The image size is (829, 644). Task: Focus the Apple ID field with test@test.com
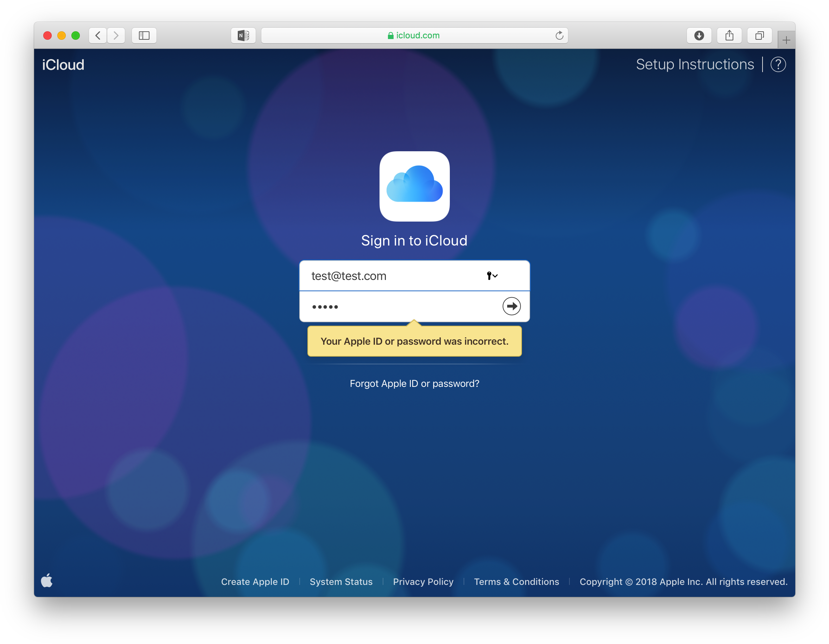(x=414, y=276)
